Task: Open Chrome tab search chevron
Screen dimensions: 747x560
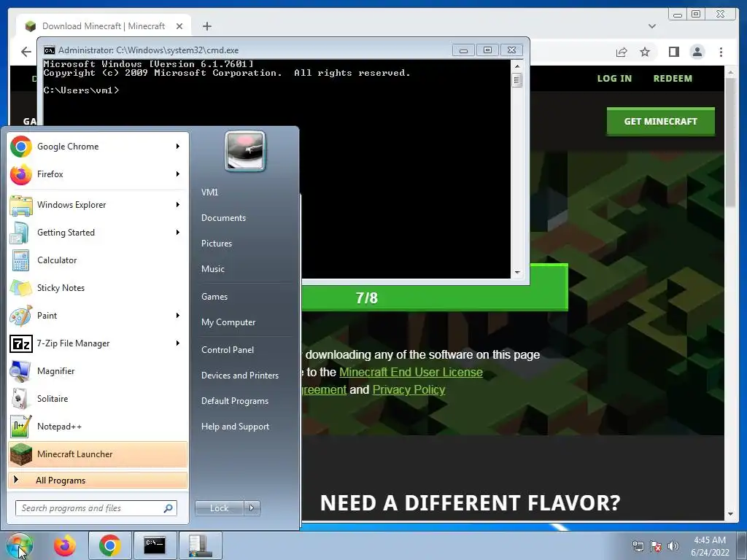Action: point(651,26)
